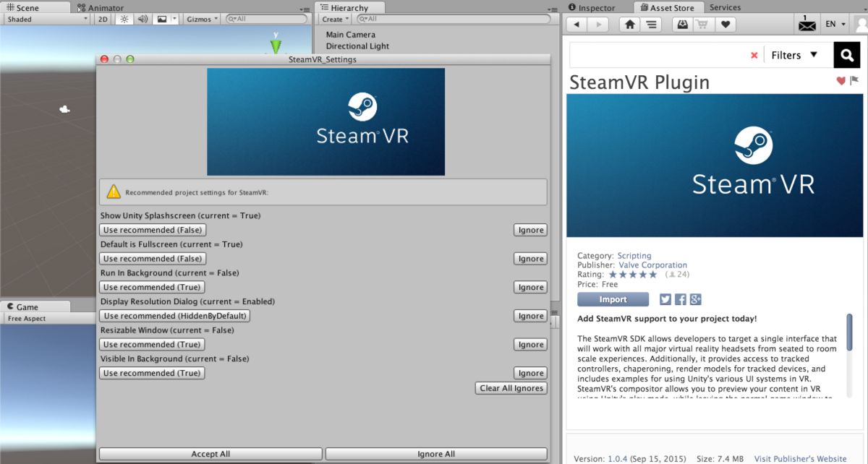Ignore the Show Unity Splashscreen setting

[x=531, y=230]
